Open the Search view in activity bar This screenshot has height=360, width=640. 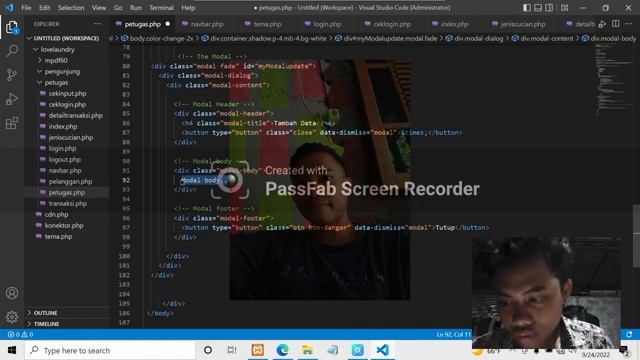(x=12, y=51)
